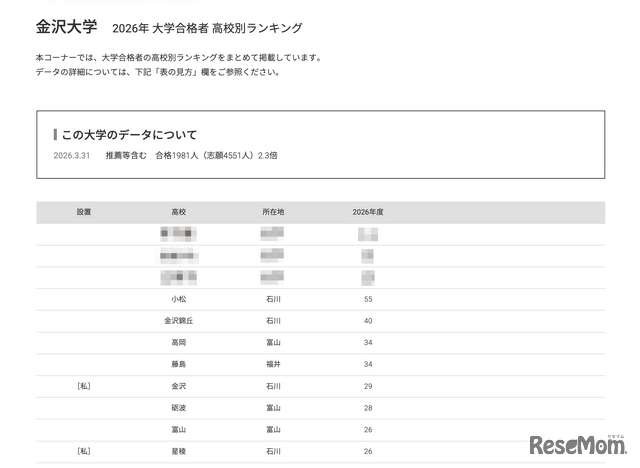
Task: Select 富山 location in the 砺波 row
Action: (273, 408)
